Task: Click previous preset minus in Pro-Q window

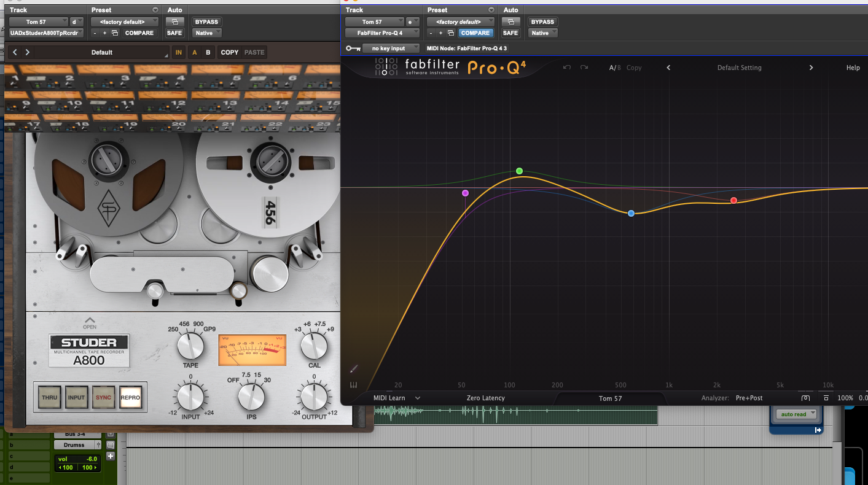Action: [431, 33]
